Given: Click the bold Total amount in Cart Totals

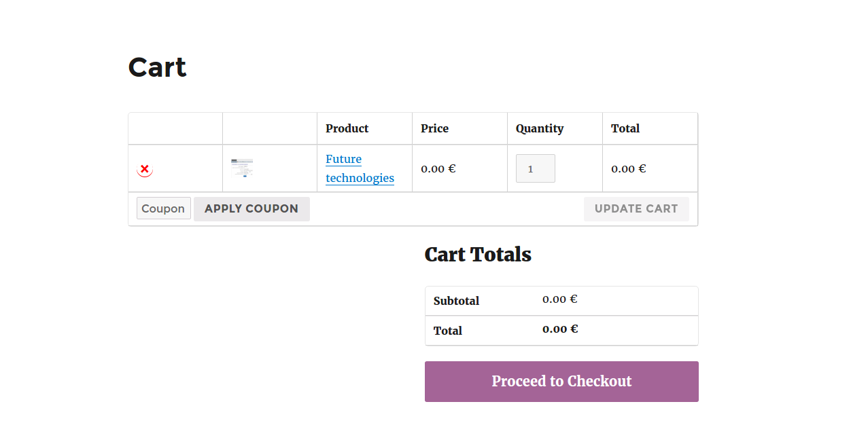Looking at the screenshot, I should tap(559, 329).
